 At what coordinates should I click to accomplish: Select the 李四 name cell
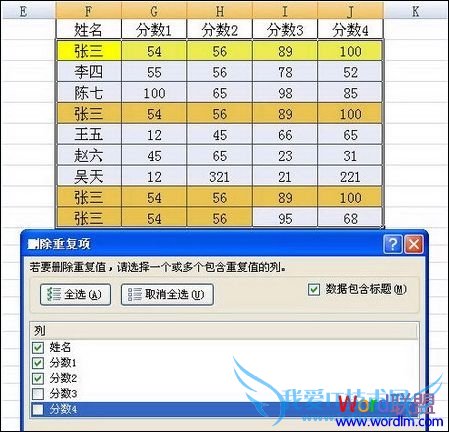[89, 72]
